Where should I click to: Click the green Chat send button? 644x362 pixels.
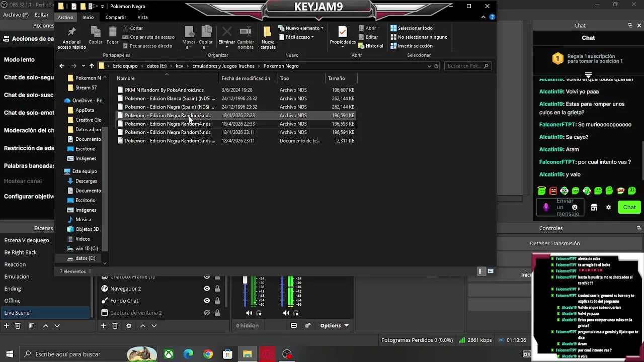pyautogui.click(x=629, y=207)
